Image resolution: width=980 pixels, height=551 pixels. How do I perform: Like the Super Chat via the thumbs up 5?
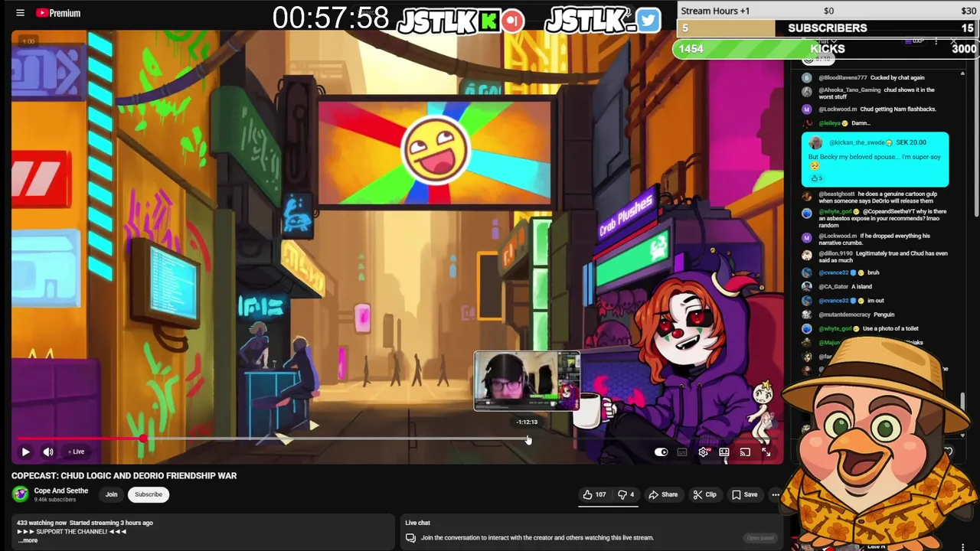click(815, 178)
